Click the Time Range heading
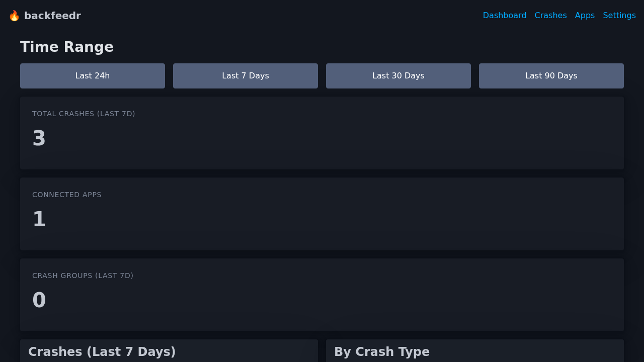This screenshot has width=644, height=362. point(66,47)
